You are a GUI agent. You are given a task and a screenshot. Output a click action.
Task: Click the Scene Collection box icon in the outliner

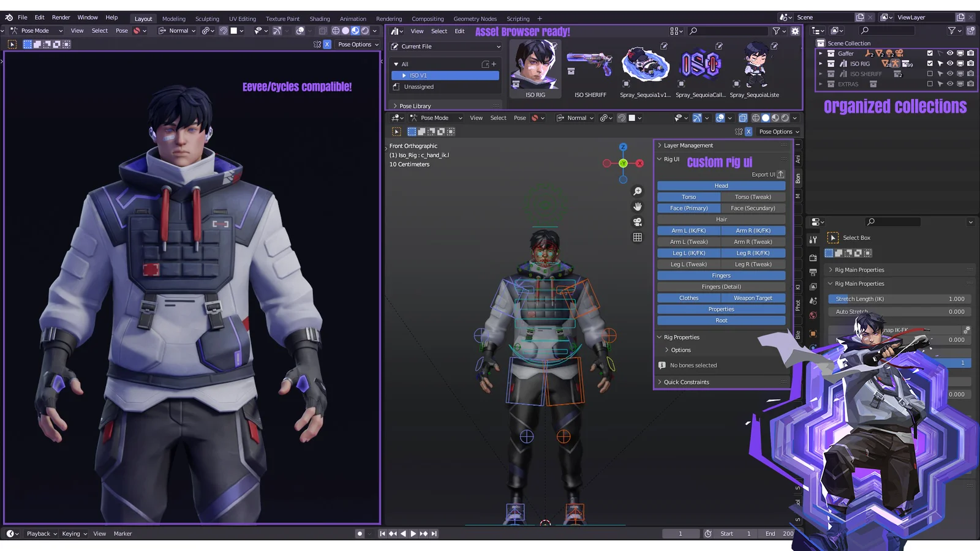click(x=820, y=43)
